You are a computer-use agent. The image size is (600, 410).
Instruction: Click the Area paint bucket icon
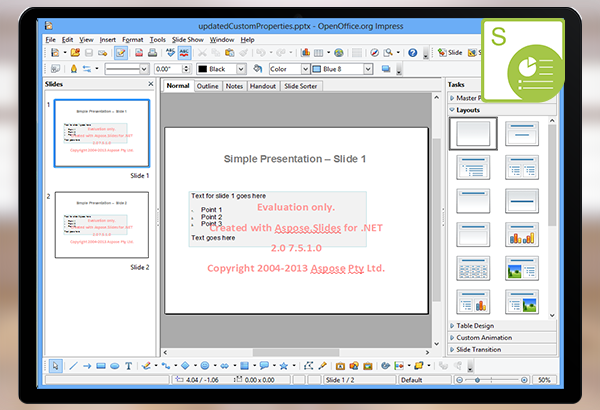pyautogui.click(x=258, y=69)
